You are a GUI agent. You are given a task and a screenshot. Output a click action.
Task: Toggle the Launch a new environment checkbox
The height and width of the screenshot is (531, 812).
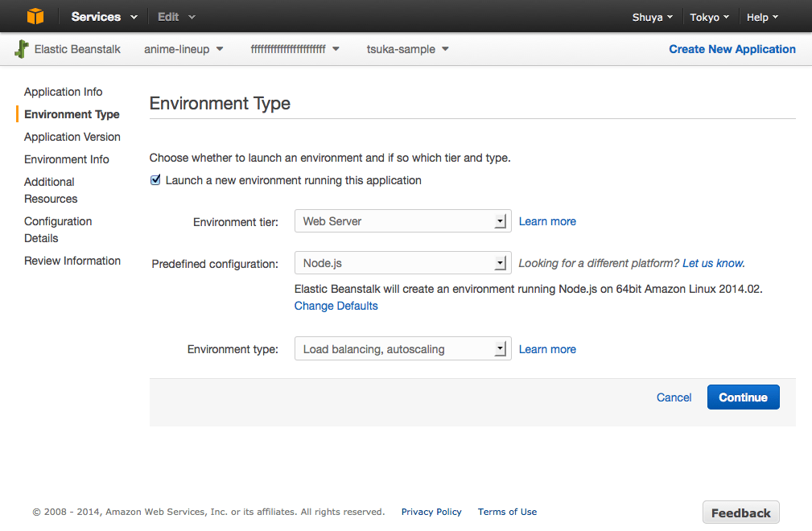click(x=155, y=180)
